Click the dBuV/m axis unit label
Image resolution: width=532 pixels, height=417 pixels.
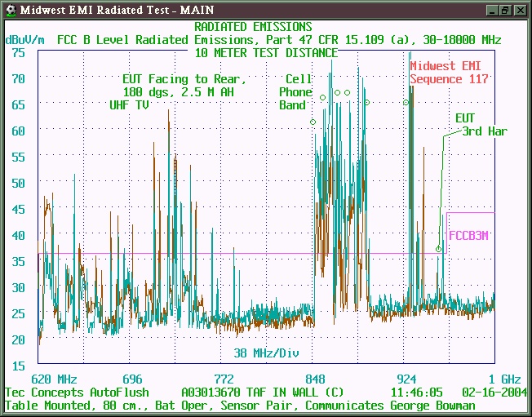[25, 39]
